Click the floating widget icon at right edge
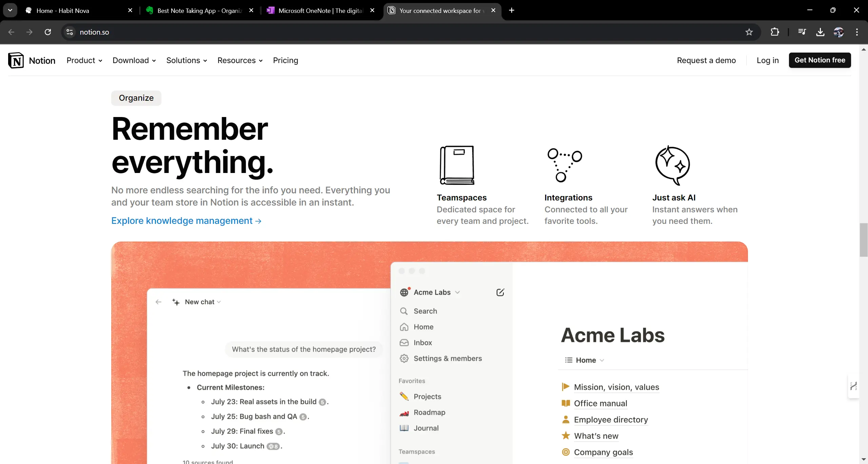The height and width of the screenshot is (464, 868). pyautogui.click(x=853, y=386)
